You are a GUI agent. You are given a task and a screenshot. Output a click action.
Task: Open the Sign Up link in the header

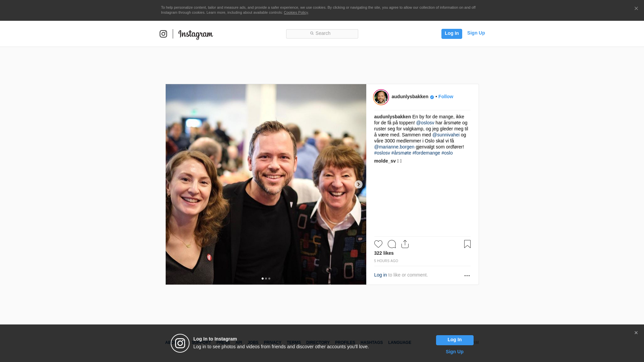(x=476, y=33)
